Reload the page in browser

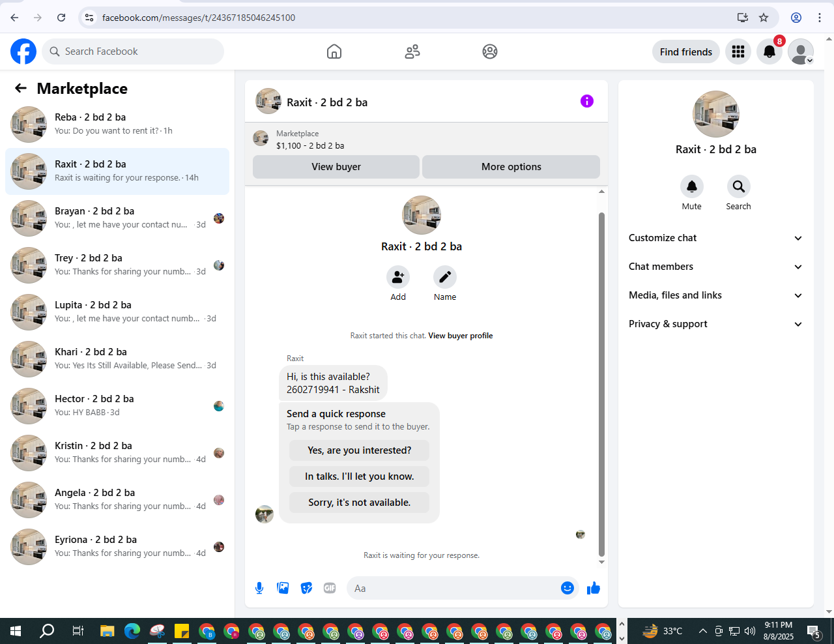61,18
